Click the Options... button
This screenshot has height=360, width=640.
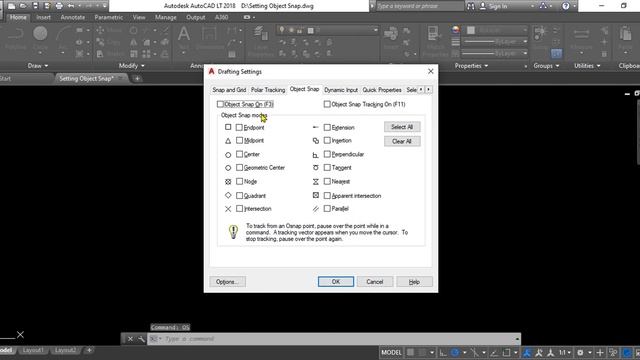click(x=227, y=282)
